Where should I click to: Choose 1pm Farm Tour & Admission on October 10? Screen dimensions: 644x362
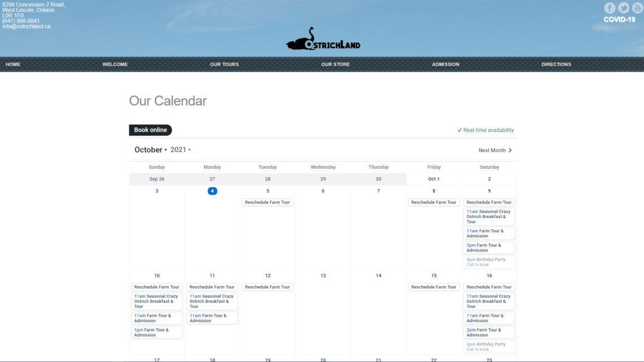(x=156, y=333)
